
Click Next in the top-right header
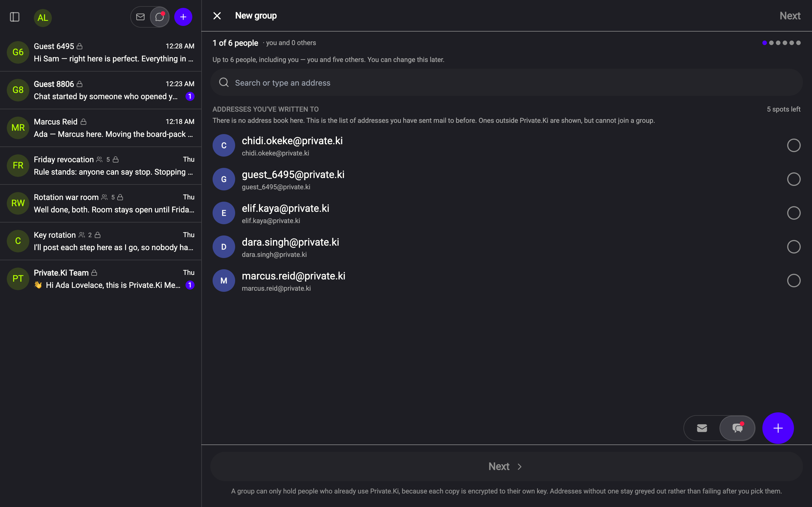790,16
